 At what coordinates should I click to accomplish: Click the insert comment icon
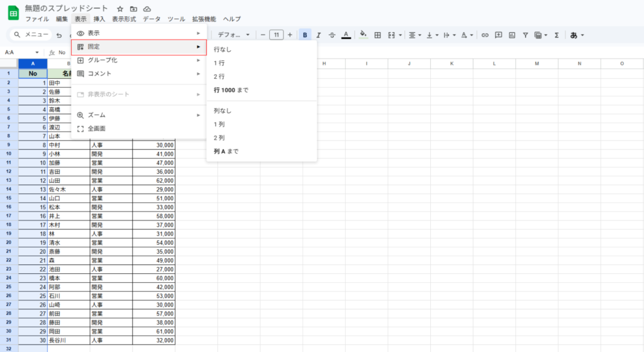click(498, 35)
